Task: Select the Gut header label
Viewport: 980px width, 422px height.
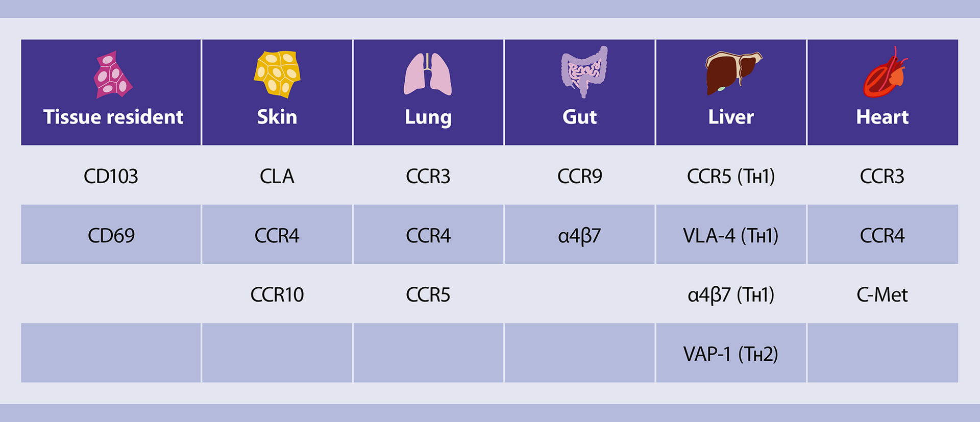Action: 579,117
